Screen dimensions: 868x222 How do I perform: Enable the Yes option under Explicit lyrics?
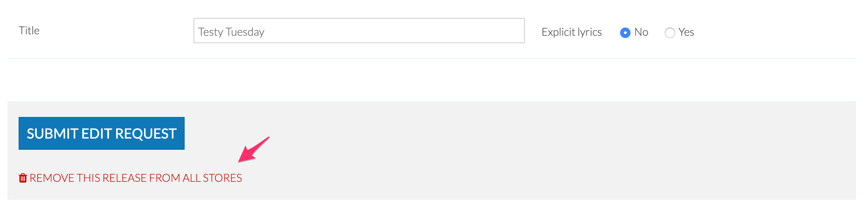pos(670,33)
